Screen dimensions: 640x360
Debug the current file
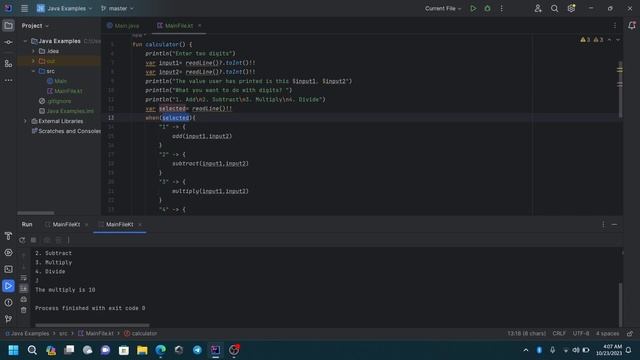pos(487,8)
